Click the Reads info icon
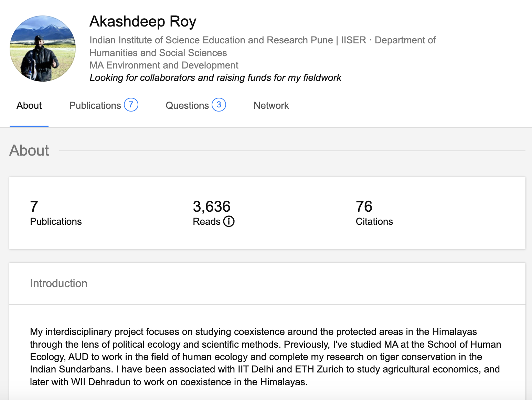Screen dimensions: 532x400 pyautogui.click(x=229, y=221)
